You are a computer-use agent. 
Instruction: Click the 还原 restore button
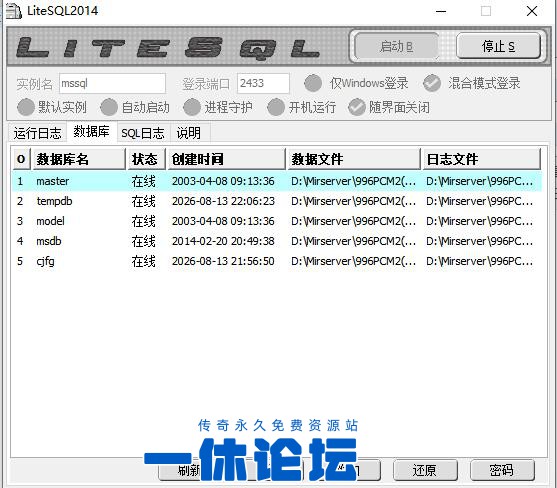coord(425,470)
